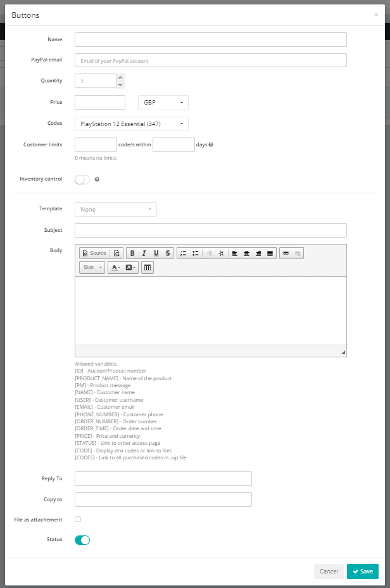Enable the Inventory control switch
390x588 pixels.
(x=82, y=179)
